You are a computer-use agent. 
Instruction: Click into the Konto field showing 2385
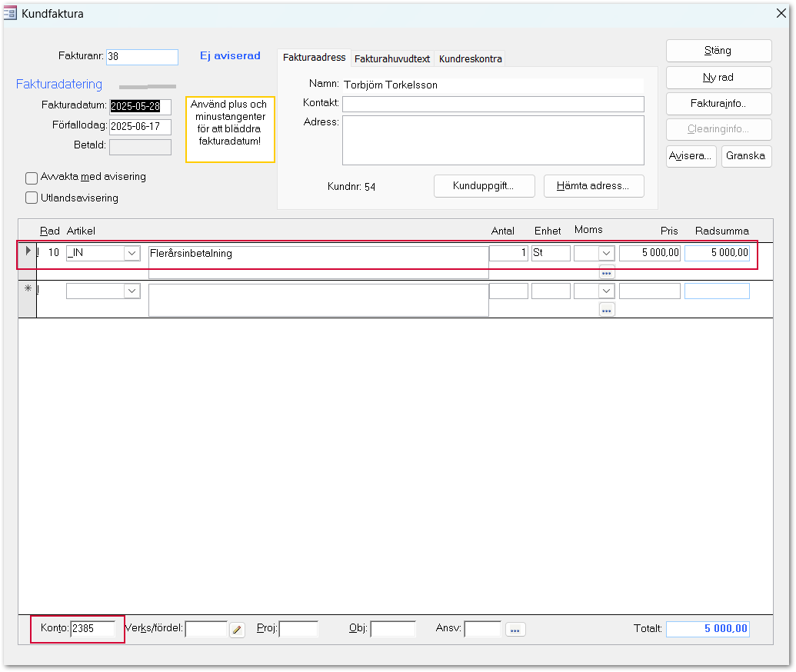coord(92,628)
